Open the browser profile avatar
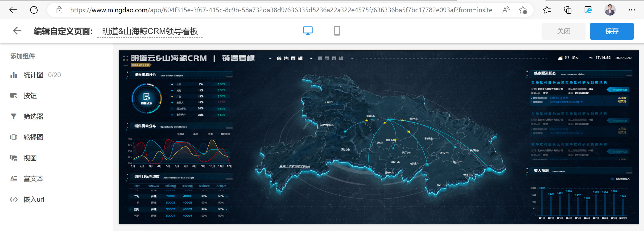Image resolution: width=644 pixels, height=231 pixels. coord(610,10)
